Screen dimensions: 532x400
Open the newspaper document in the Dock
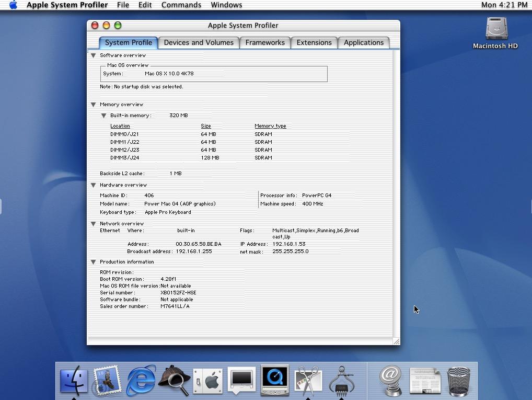click(425, 381)
